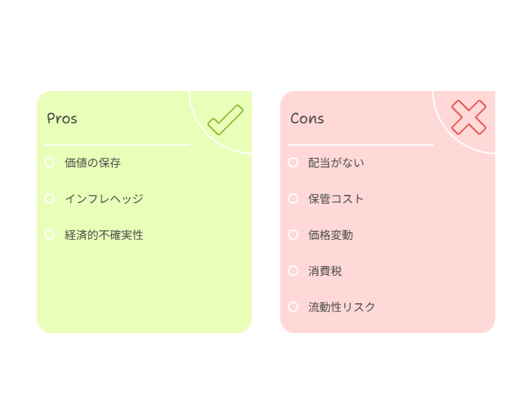Image resolution: width=532 pixels, height=397 pixels.
Task: Click the bullet circle beside 消費税
Action: [293, 271]
